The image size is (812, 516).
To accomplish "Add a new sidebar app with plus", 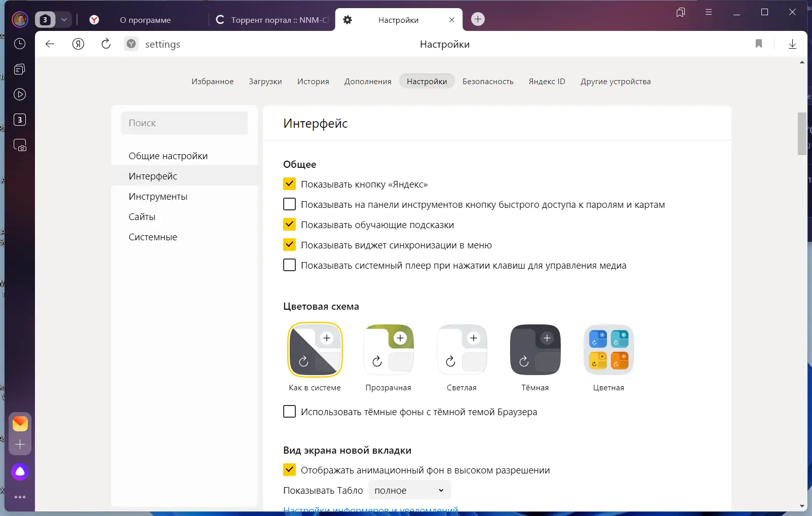I will click(20, 445).
